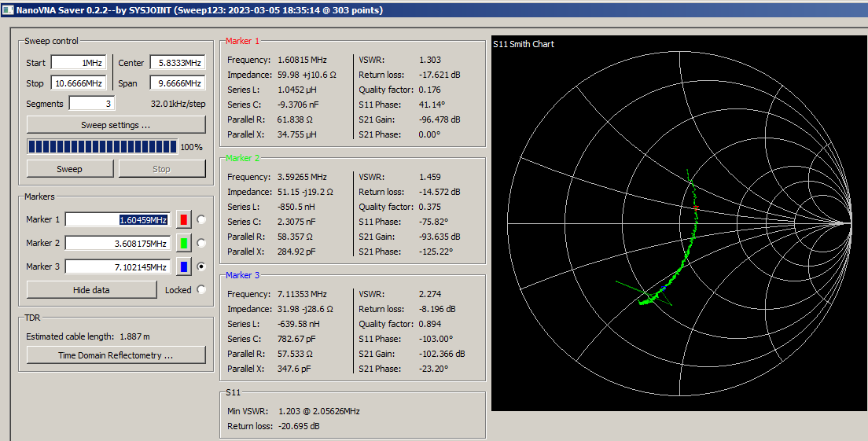Start a sweep with the Sweep button
The height and width of the screenshot is (441, 868).
[x=70, y=169]
